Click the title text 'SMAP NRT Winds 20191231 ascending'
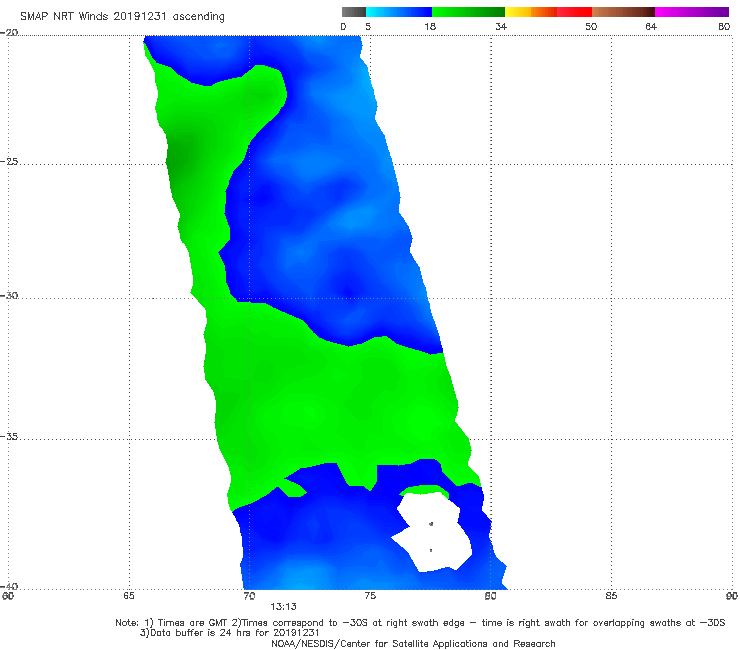Image resolution: width=740 pixels, height=650 pixels. pyautogui.click(x=122, y=17)
